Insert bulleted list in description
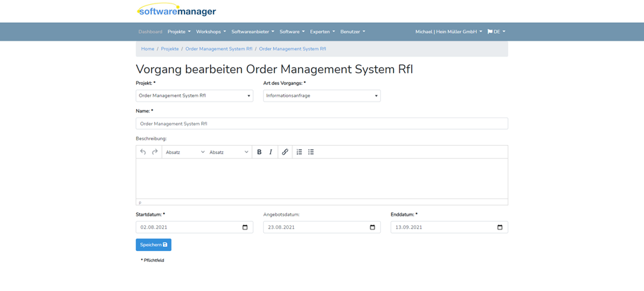The height and width of the screenshot is (291, 644). pyautogui.click(x=311, y=152)
